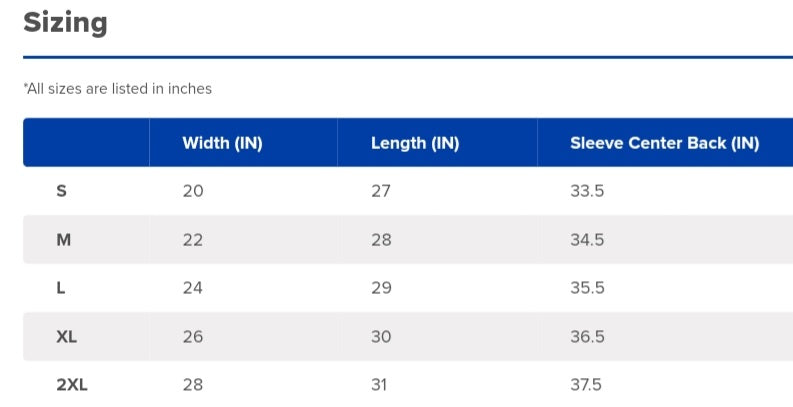
Task: Click width value 22 for size M
Action: tap(193, 240)
